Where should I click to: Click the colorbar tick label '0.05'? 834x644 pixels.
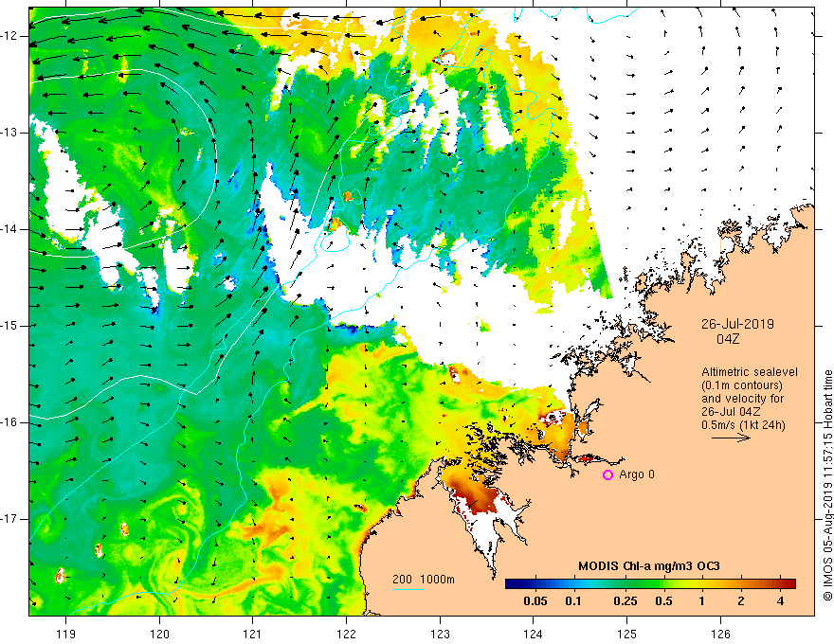point(535,601)
